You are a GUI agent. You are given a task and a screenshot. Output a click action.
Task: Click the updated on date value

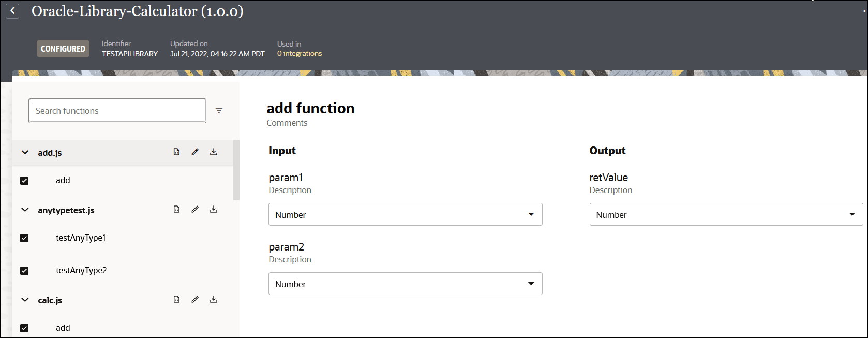[x=217, y=54]
